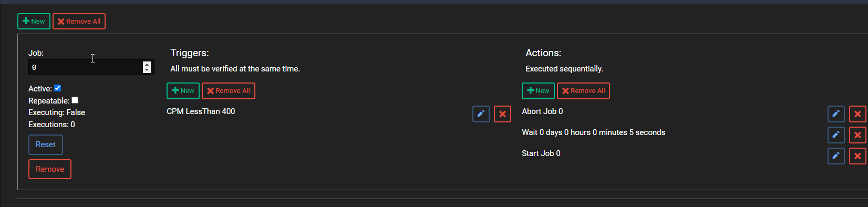Decrease the Job number with down arrow
Image resolution: width=868 pixels, height=207 pixels.
pyautogui.click(x=147, y=70)
